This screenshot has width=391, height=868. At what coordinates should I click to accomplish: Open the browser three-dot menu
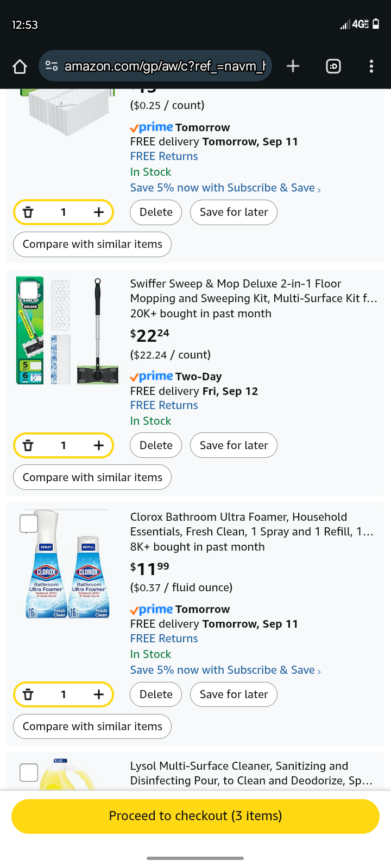pos(371,66)
